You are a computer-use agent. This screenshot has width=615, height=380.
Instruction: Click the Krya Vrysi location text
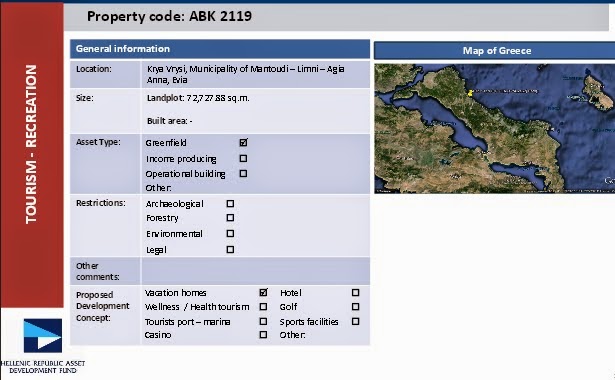click(x=246, y=74)
